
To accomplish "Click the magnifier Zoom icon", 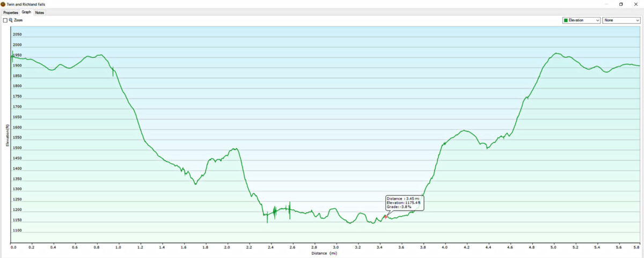I will click(x=11, y=20).
